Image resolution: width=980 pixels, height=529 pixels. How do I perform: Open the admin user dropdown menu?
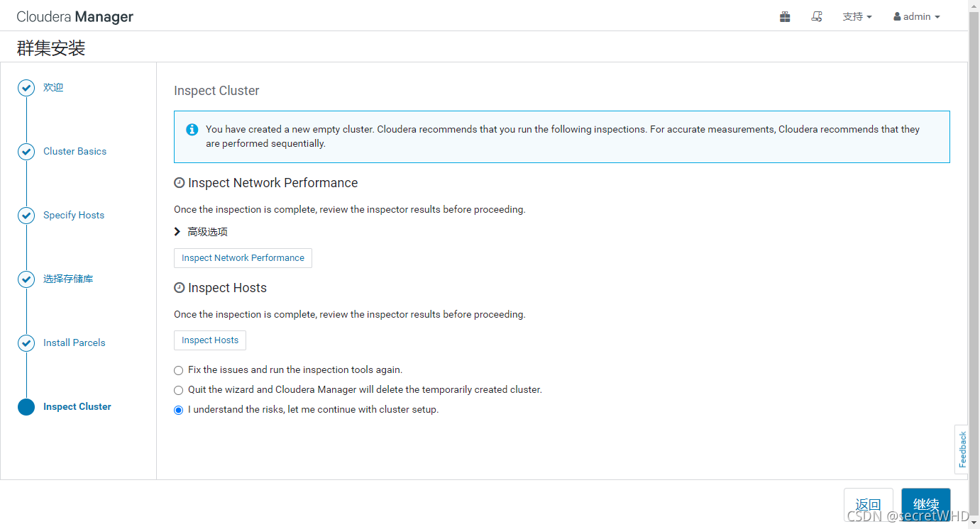(917, 16)
